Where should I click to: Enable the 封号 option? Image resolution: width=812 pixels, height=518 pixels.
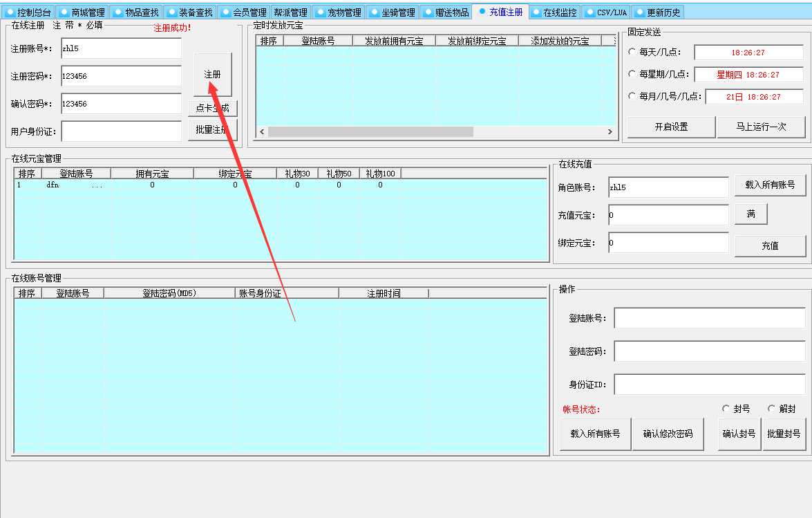point(726,409)
